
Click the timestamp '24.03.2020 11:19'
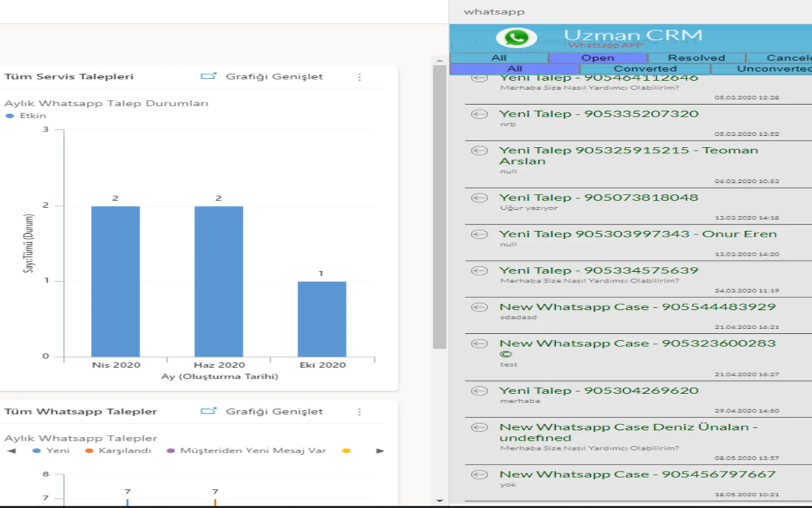coord(747,291)
